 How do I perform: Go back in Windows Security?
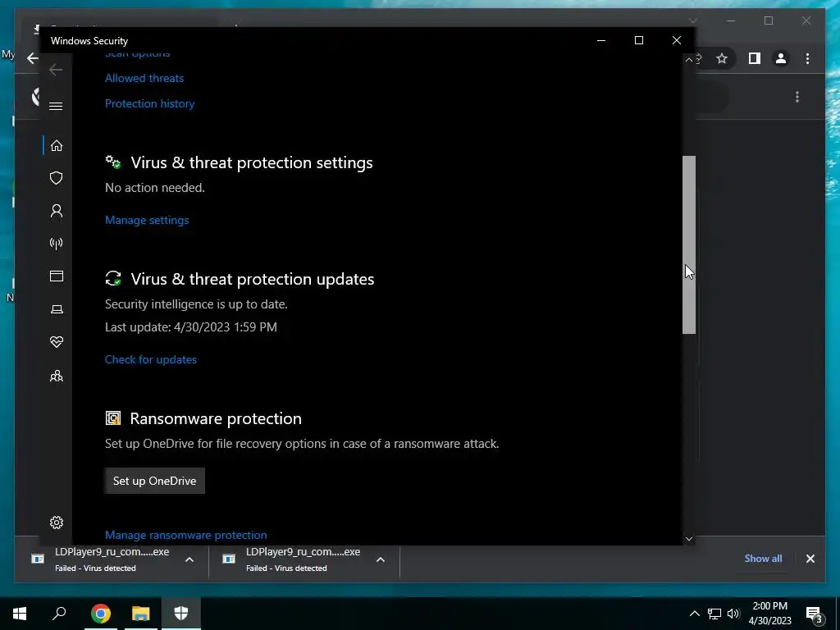[x=56, y=70]
